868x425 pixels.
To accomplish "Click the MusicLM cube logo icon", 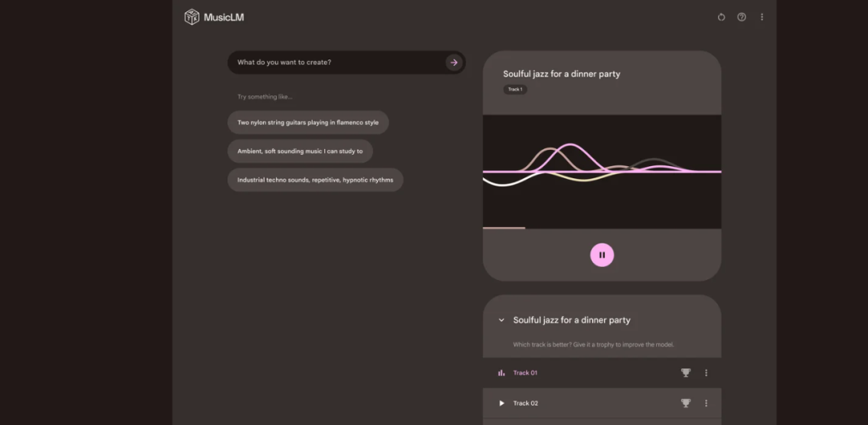I will (191, 17).
